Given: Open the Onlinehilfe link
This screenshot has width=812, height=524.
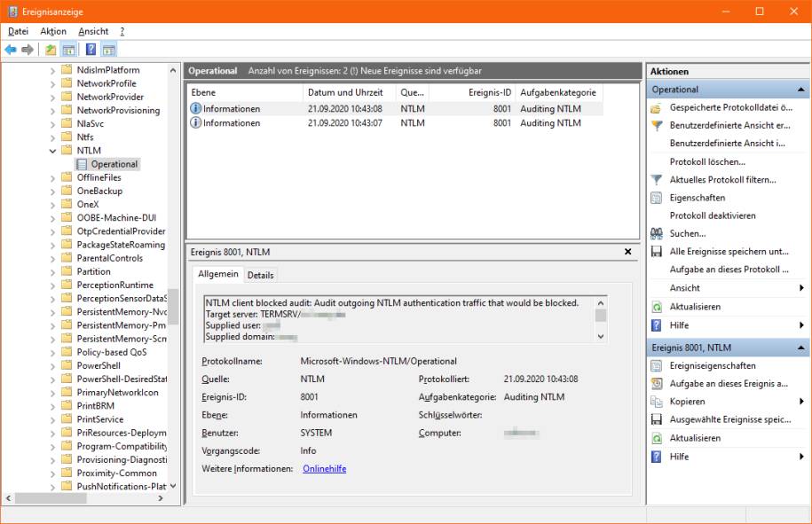Looking at the screenshot, I should tap(324, 469).
